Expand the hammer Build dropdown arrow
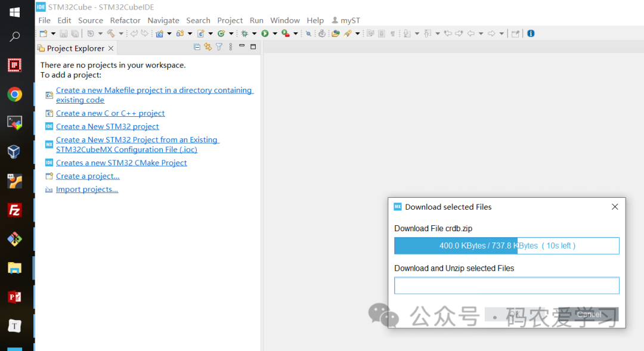 click(121, 33)
